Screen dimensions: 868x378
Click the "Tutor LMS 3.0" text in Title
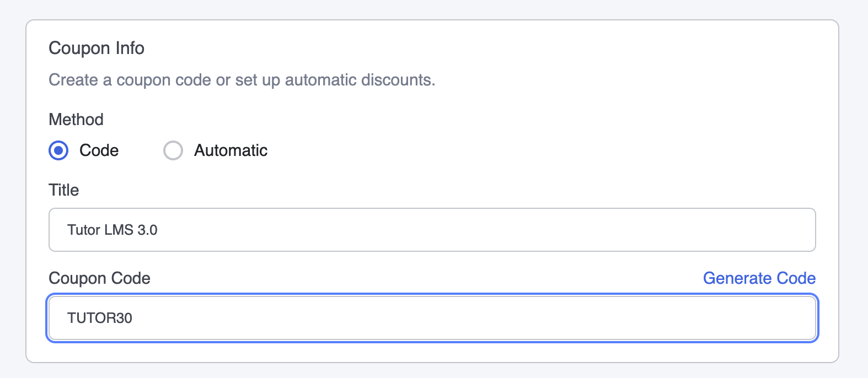click(x=112, y=230)
